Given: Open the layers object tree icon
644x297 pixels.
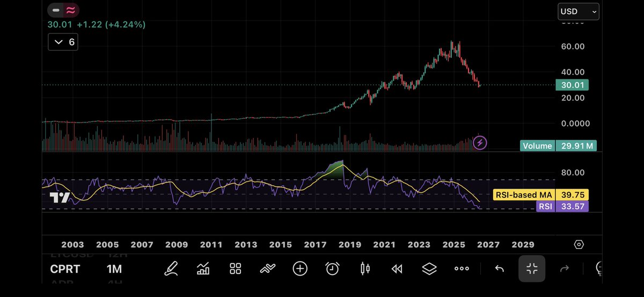Looking at the screenshot, I should coord(429,269).
